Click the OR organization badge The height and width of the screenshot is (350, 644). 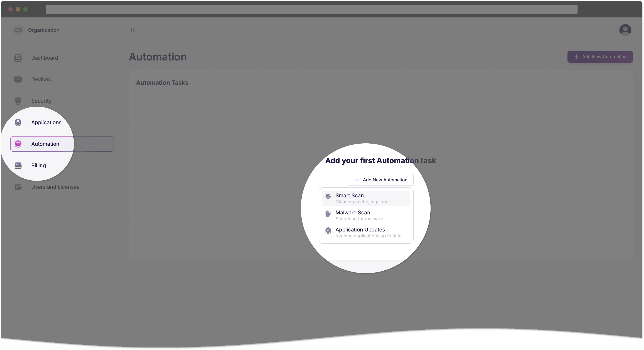18,30
